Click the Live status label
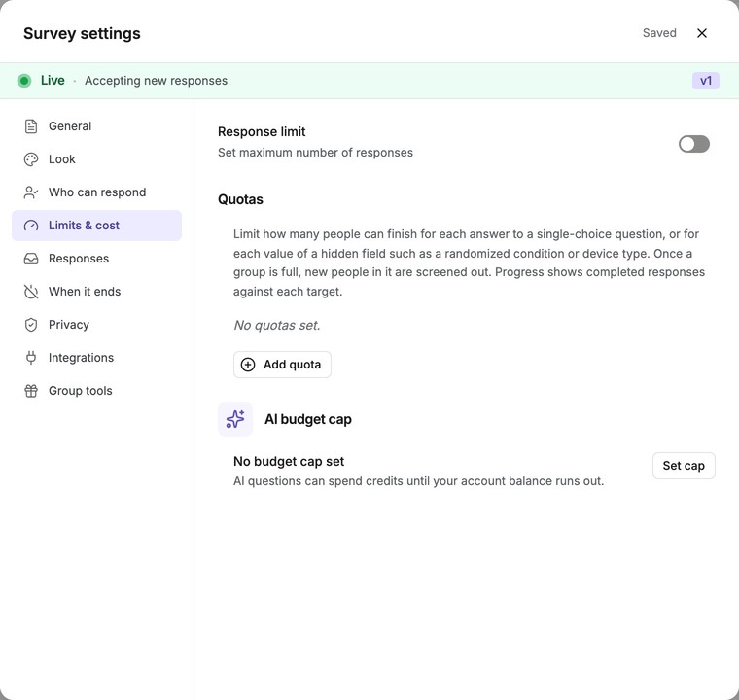 click(53, 80)
